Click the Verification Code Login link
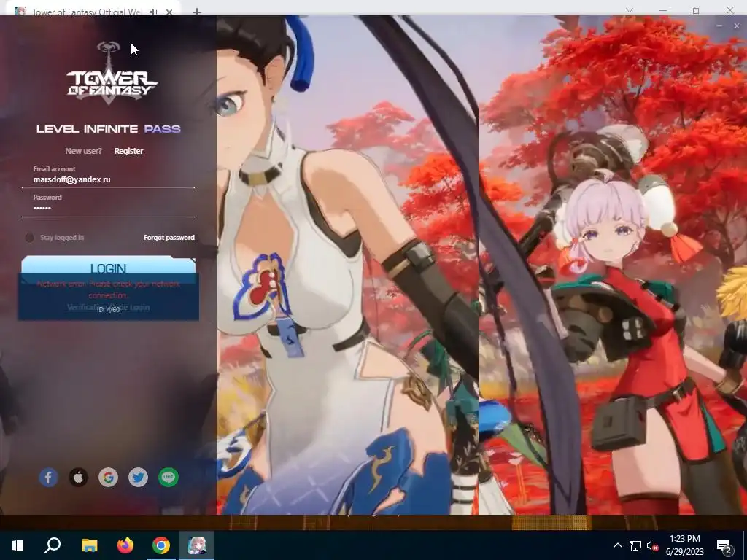 [108, 307]
